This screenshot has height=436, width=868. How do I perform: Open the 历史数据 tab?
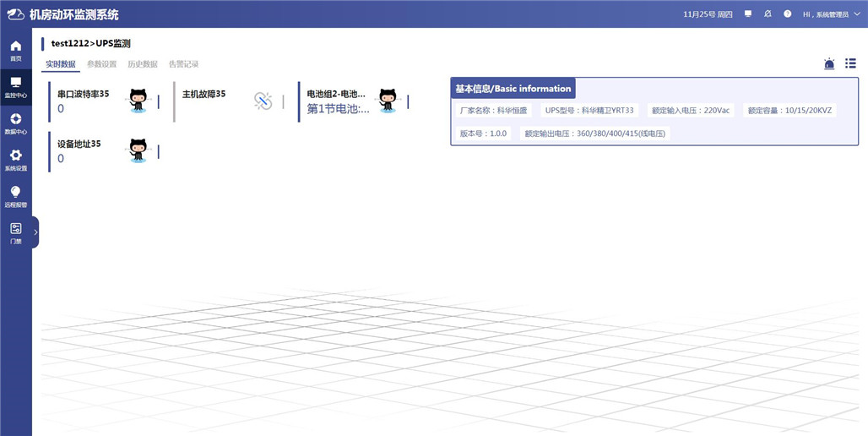tap(142, 64)
